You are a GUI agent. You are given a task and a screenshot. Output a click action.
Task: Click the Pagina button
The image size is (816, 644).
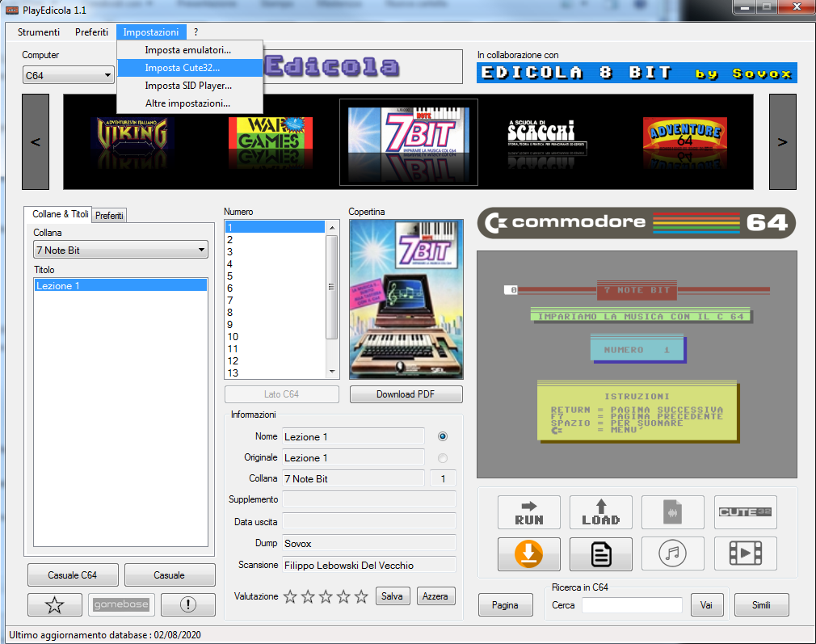click(x=505, y=605)
